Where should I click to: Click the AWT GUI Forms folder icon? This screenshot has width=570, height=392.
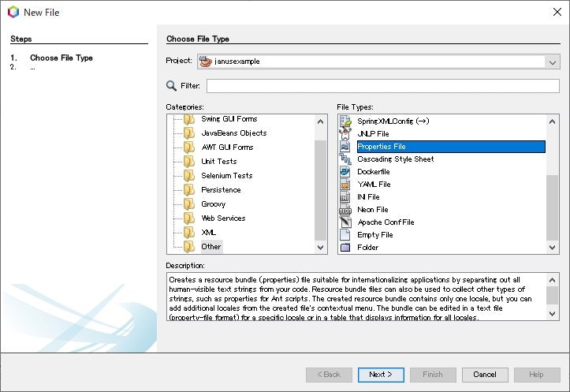click(x=189, y=147)
